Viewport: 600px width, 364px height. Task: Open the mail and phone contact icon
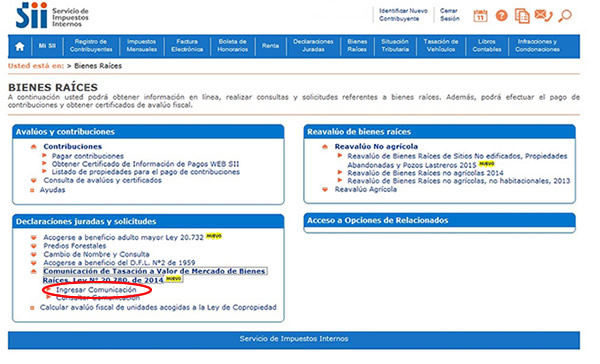click(543, 16)
